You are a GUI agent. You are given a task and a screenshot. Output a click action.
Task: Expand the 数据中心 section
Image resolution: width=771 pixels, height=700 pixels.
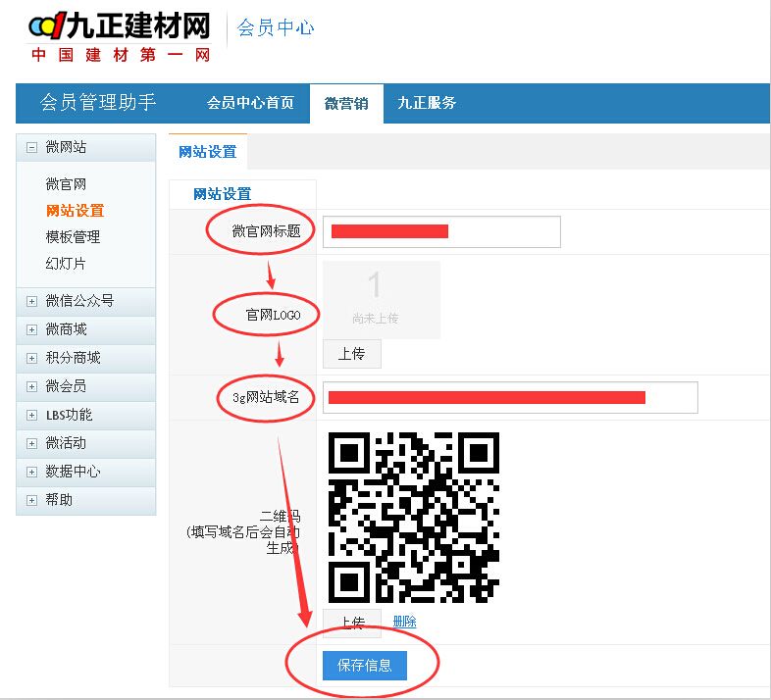pos(32,473)
